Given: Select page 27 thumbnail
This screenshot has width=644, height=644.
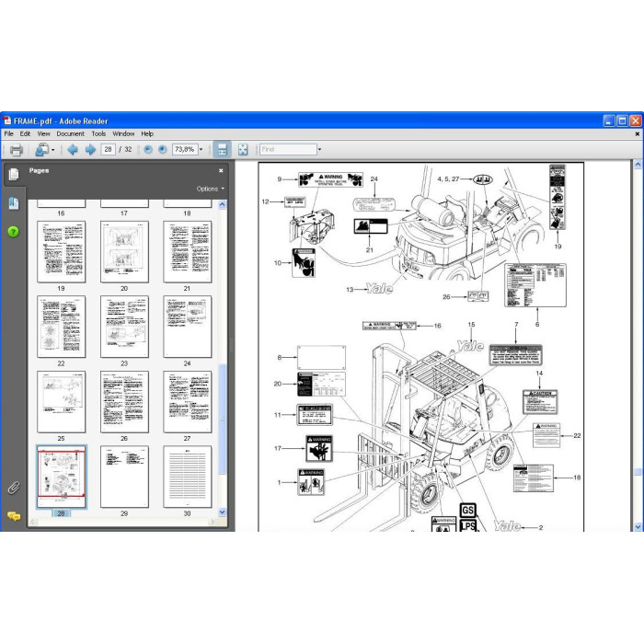Looking at the screenshot, I should 188,402.
